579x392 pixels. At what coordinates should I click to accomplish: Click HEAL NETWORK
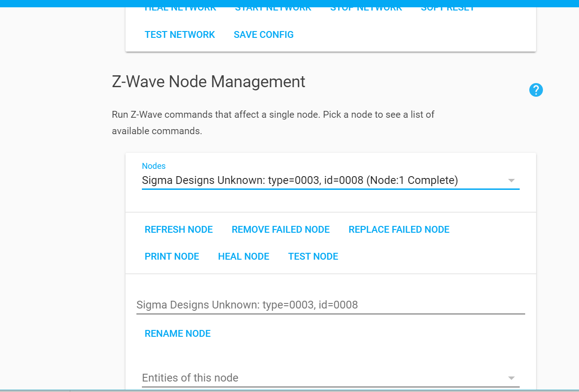180,7
